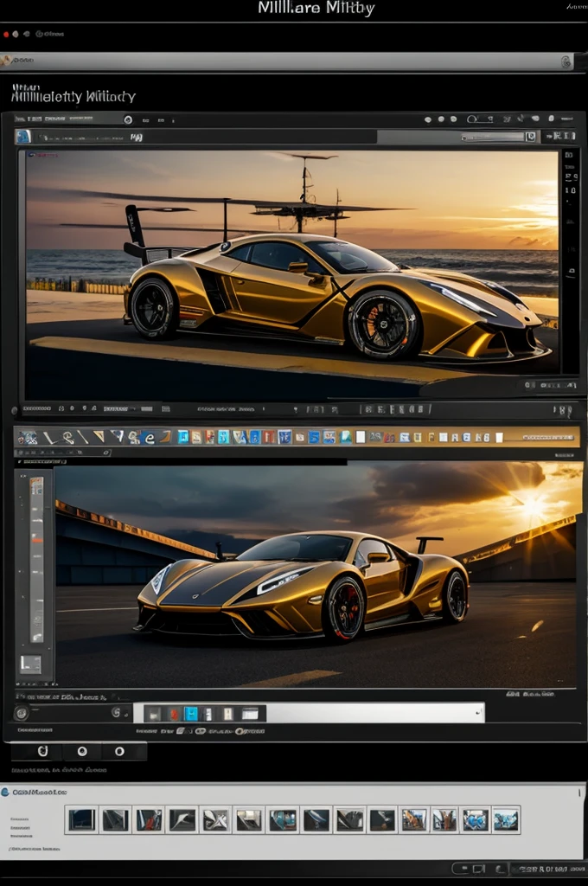Click the square icon right of the top slider
This screenshot has width=588, height=886.
(x=531, y=136)
